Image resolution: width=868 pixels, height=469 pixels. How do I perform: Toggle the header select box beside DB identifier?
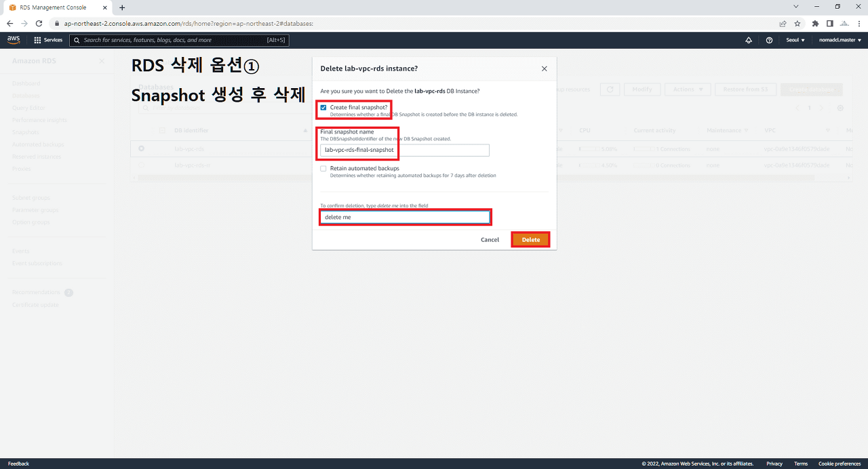pyautogui.click(x=162, y=130)
